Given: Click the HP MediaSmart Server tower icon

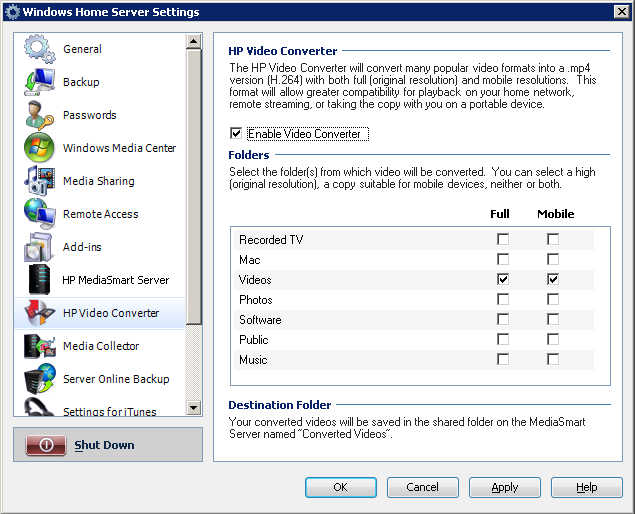Looking at the screenshot, I should [x=39, y=279].
